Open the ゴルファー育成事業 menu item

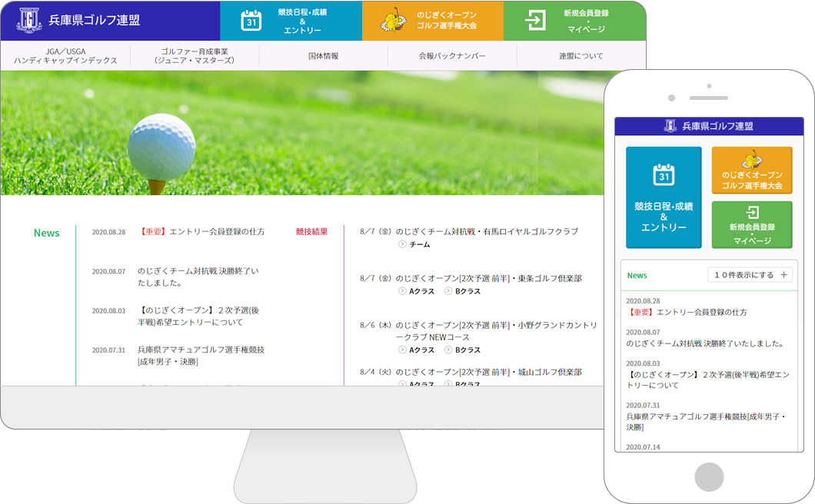pyautogui.click(x=195, y=55)
